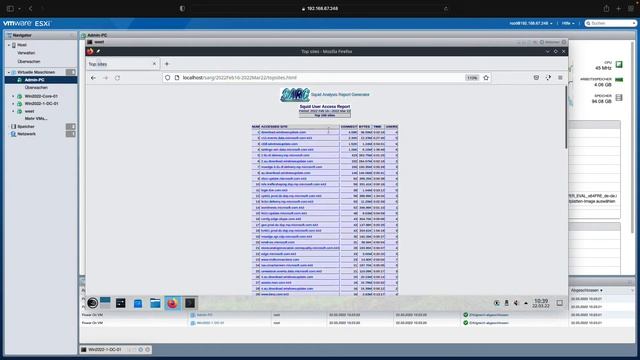Viewport: 640px width, 360px height.
Task: Select Speicher in the Navigator
Action: pos(26,127)
